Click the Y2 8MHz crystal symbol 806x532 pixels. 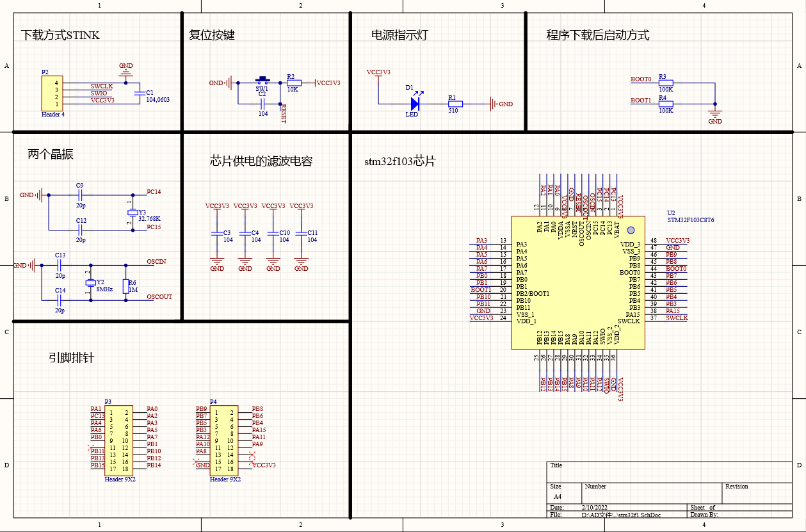click(x=90, y=282)
